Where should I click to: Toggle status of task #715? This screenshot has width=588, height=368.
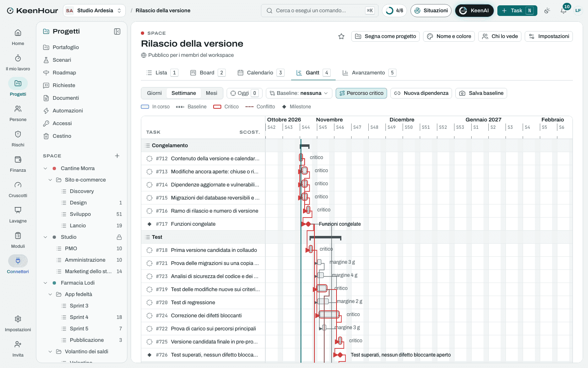click(149, 198)
